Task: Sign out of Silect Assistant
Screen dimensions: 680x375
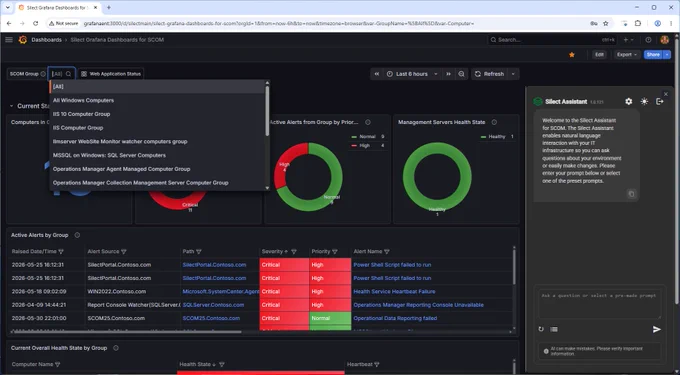Action: (660, 101)
